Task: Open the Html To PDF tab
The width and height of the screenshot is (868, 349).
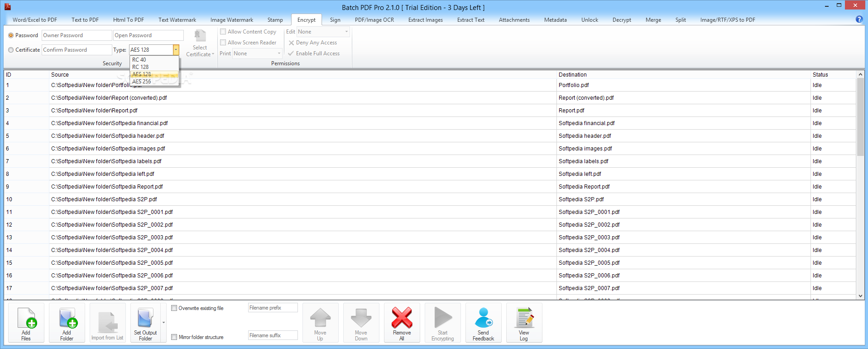Action: pos(129,20)
